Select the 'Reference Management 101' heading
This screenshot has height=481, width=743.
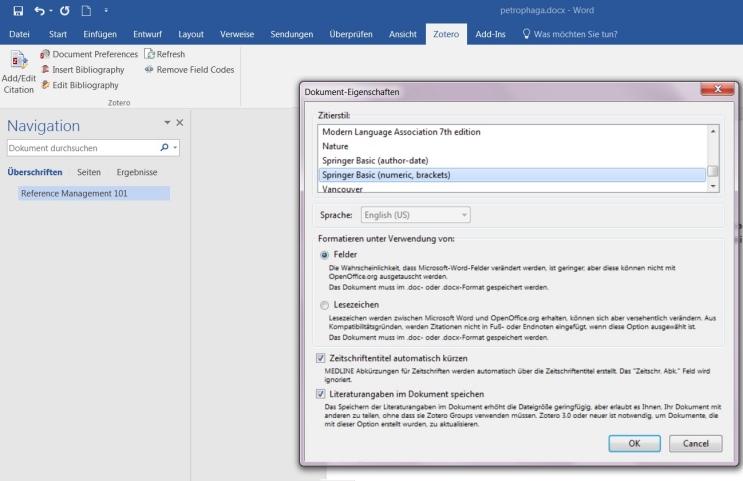point(94,193)
